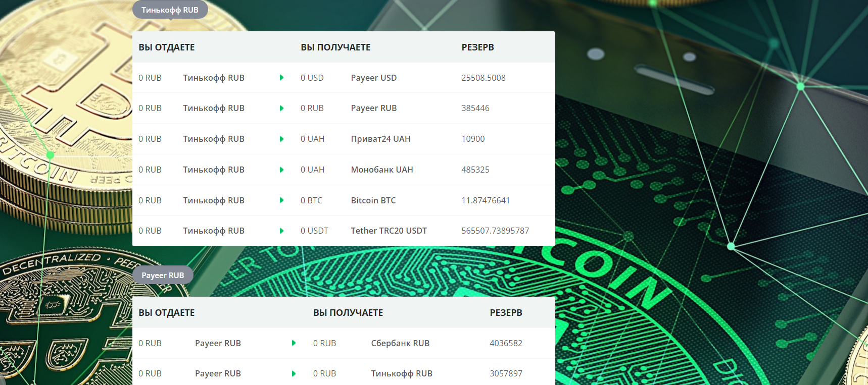
Task: Click reserve value 565507.73895787
Action: click(495, 231)
